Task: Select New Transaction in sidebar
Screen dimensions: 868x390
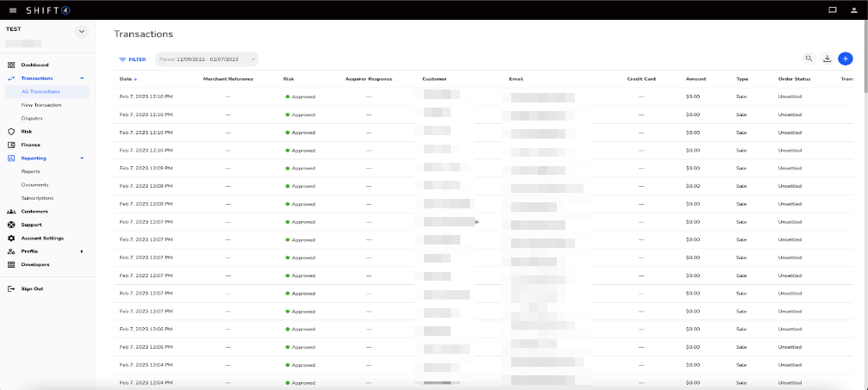Action: coord(41,105)
